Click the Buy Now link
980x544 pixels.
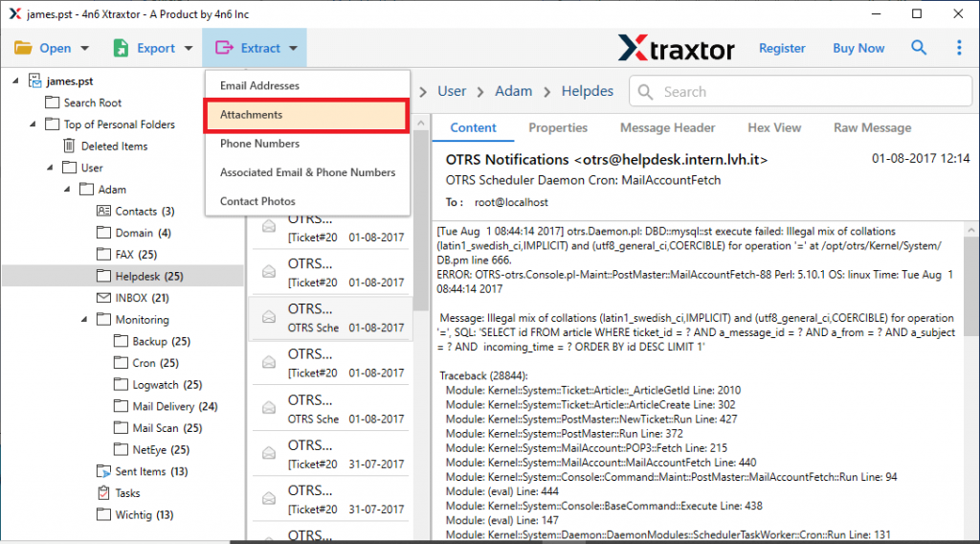click(x=858, y=48)
